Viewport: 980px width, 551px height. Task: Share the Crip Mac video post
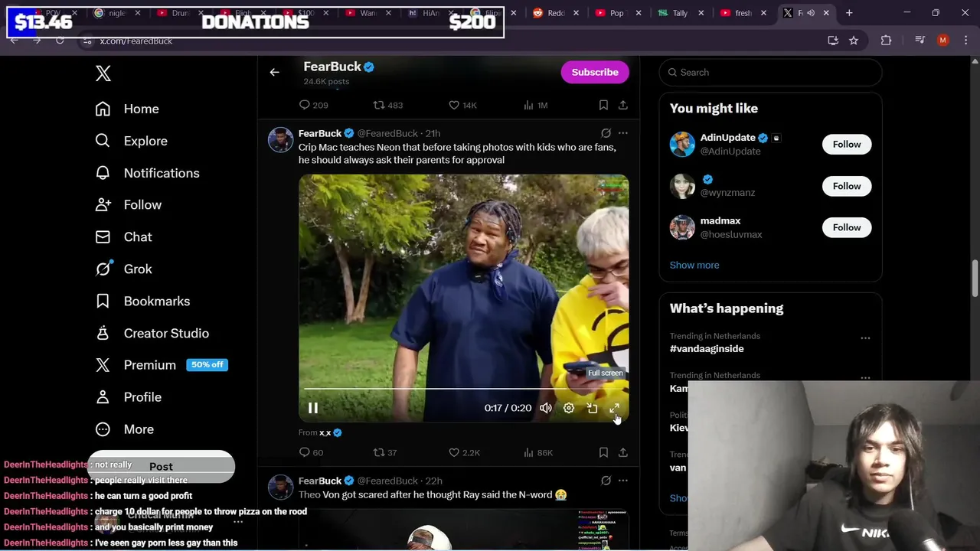coord(622,452)
